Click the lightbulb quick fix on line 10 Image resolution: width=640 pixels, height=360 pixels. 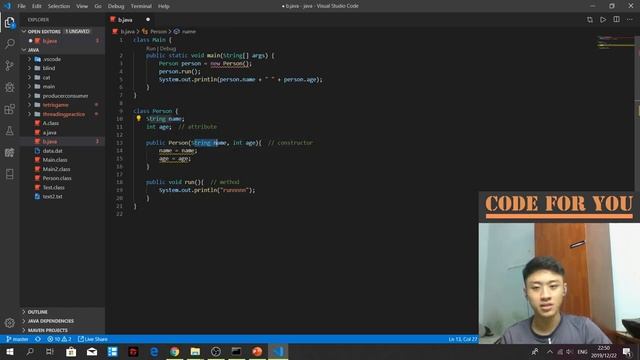coord(139,118)
